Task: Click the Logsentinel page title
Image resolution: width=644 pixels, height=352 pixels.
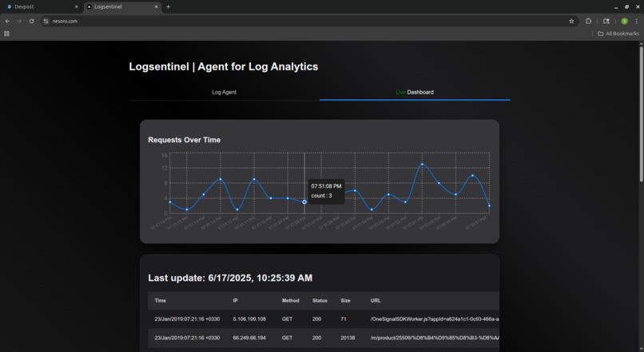Action: [x=224, y=66]
